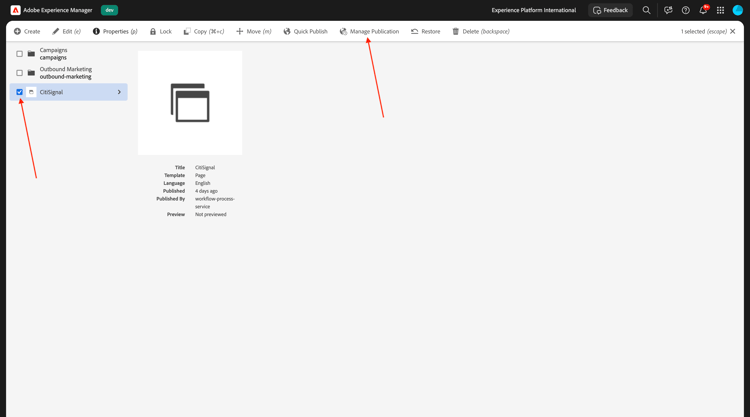
Task: Select the outbound-marketing row name
Action: click(66, 77)
